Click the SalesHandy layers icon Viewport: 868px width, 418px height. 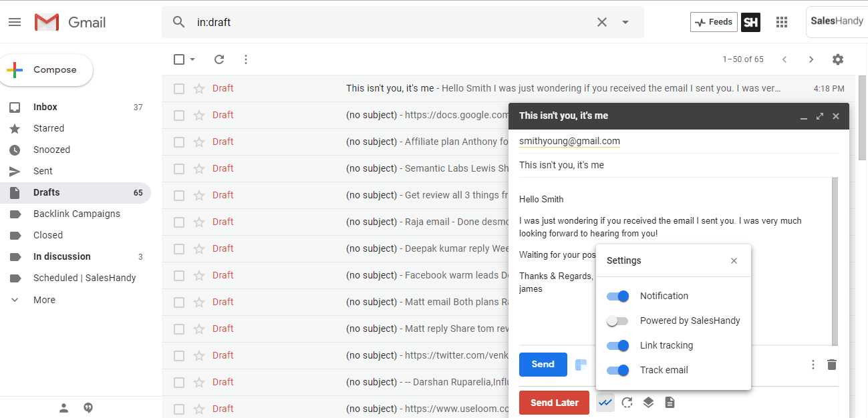click(648, 403)
